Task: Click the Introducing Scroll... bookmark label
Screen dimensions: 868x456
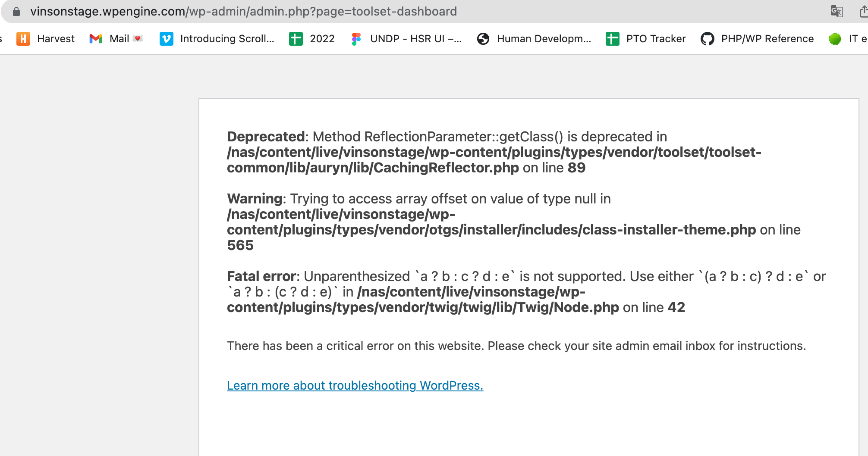Action: (227, 39)
